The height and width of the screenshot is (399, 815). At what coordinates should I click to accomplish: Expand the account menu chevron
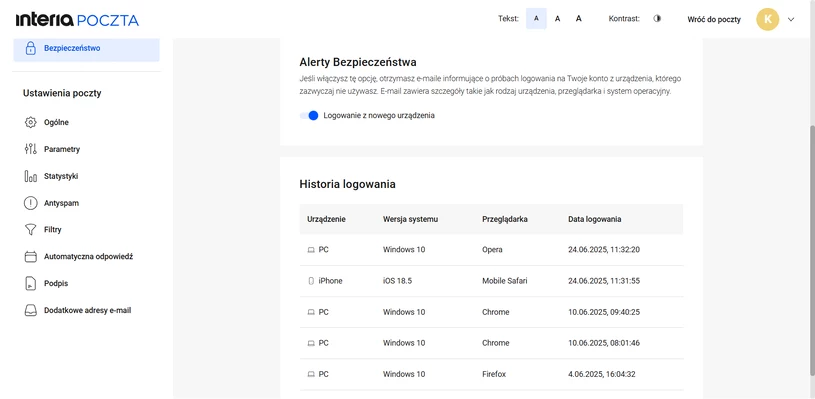(x=791, y=19)
